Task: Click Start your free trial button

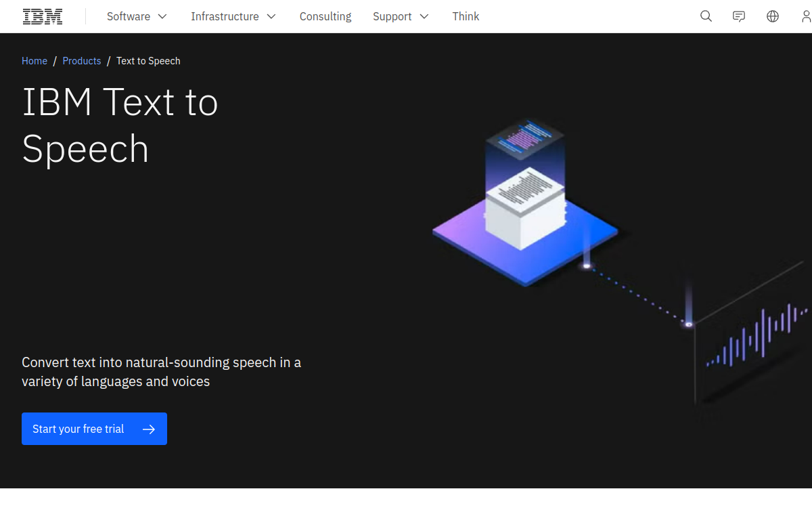Action: click(94, 429)
